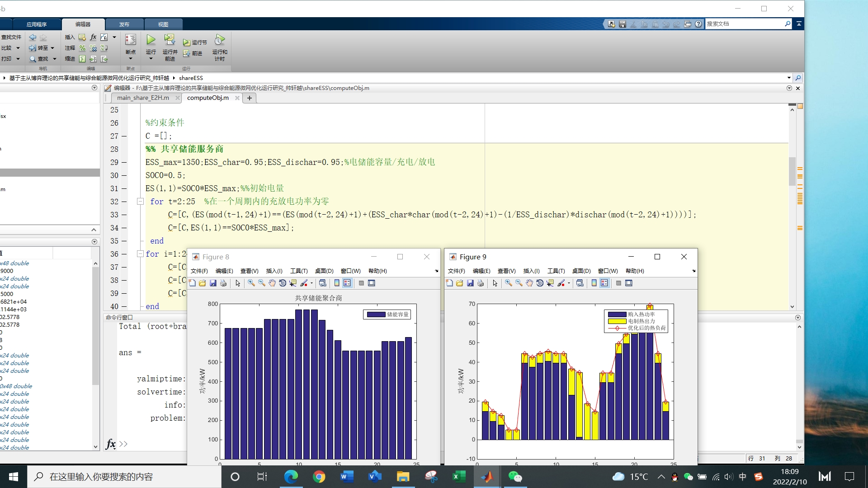Click the Zoom In tool in Figure 8

[251, 283]
